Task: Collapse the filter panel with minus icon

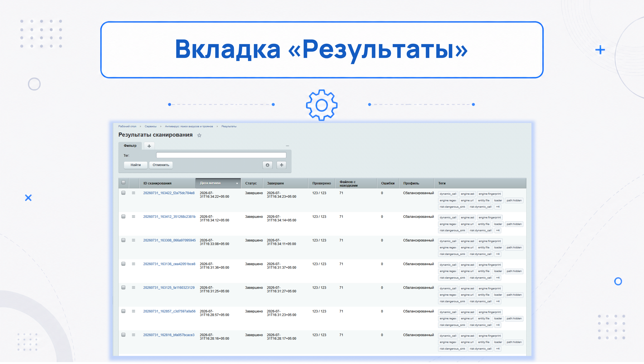Action: click(287, 146)
